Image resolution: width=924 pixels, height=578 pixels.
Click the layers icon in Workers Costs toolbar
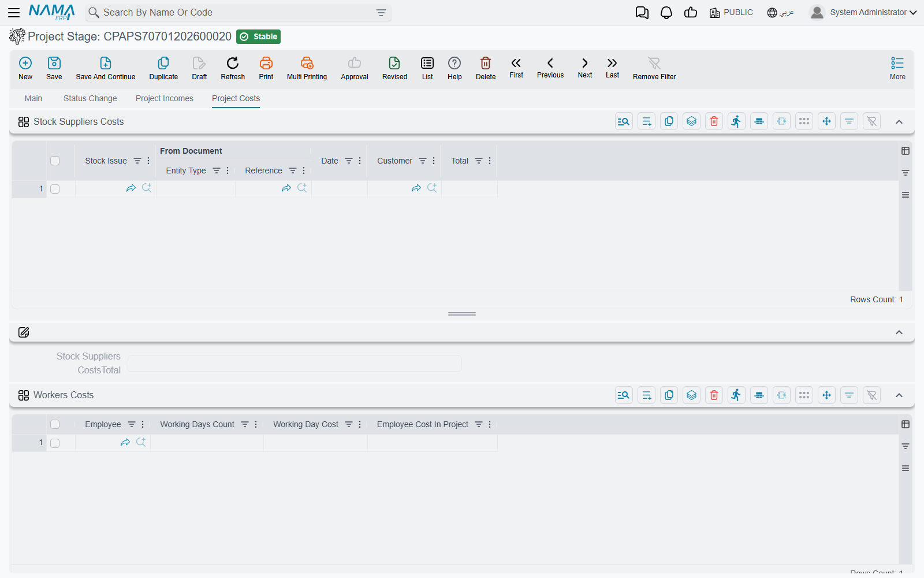tap(691, 395)
